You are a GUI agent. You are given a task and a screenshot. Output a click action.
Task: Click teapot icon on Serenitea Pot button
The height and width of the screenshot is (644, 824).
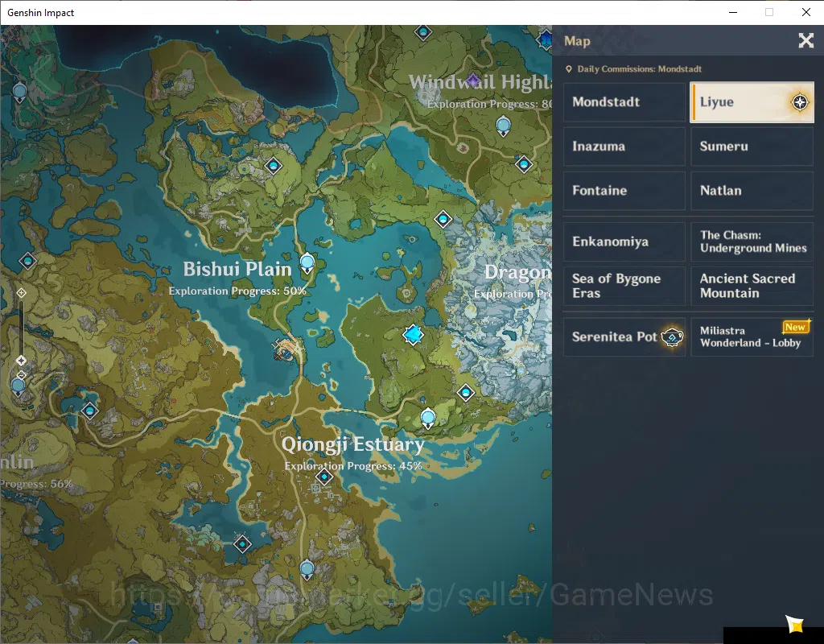pyautogui.click(x=672, y=337)
